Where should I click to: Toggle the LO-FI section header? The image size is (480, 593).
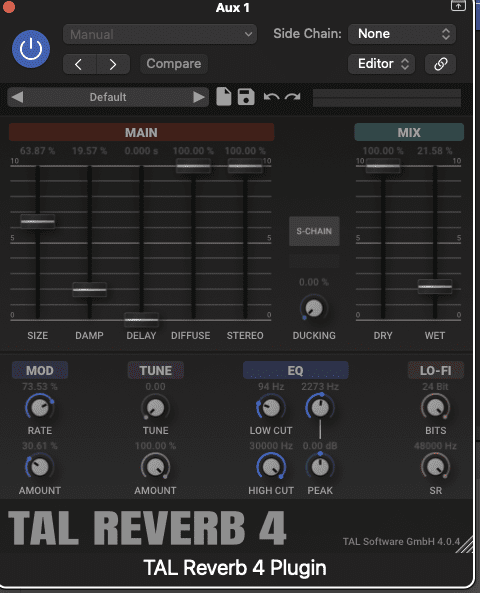point(435,370)
